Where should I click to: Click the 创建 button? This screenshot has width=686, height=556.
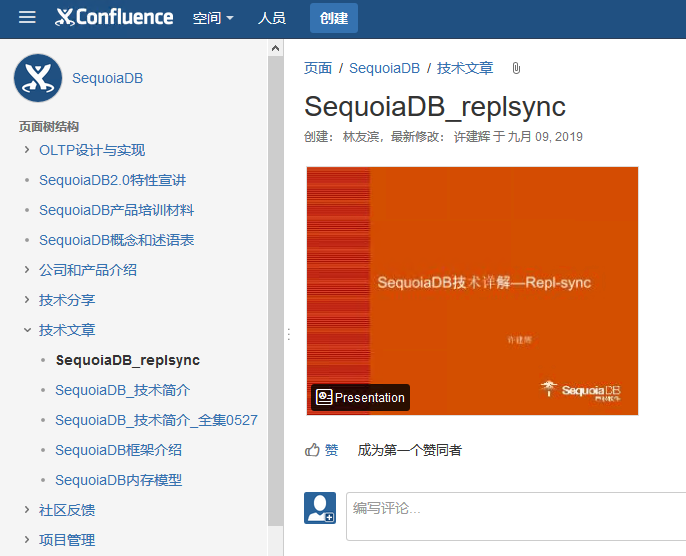point(334,18)
